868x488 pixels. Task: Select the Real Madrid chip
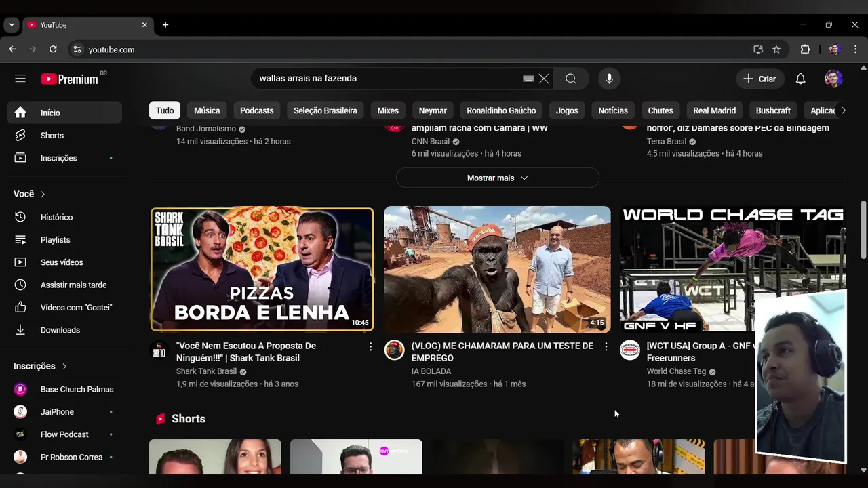715,110
